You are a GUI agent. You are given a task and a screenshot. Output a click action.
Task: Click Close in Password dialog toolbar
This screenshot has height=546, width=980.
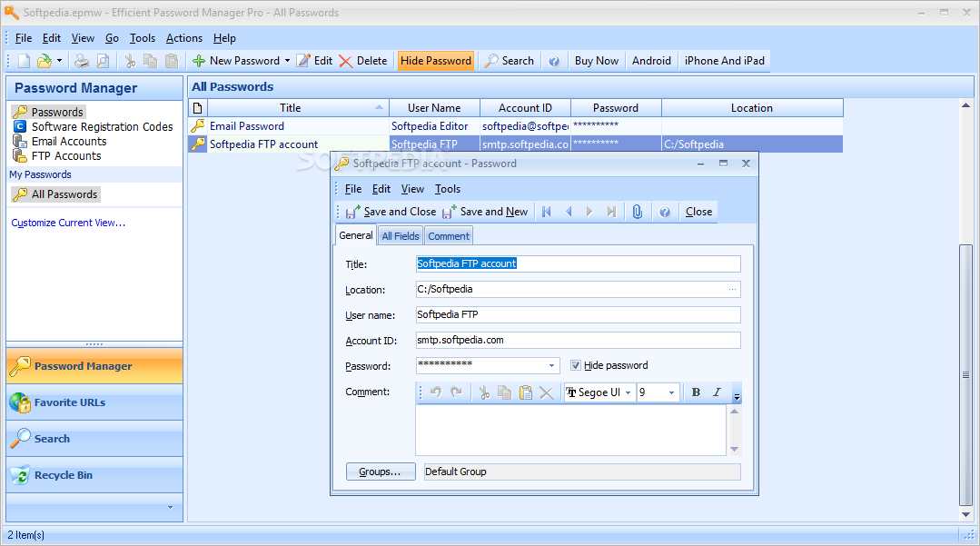[x=698, y=212]
